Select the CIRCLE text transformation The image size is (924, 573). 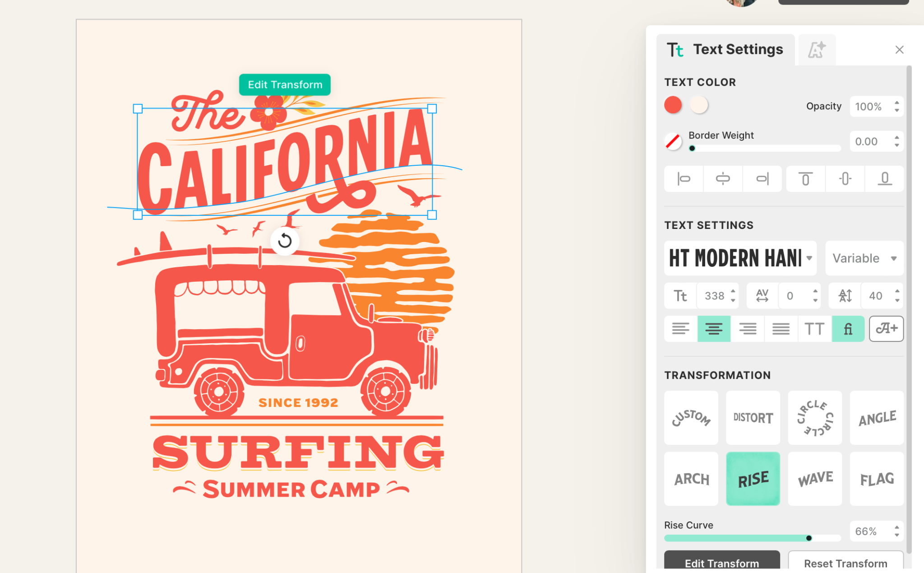click(814, 418)
